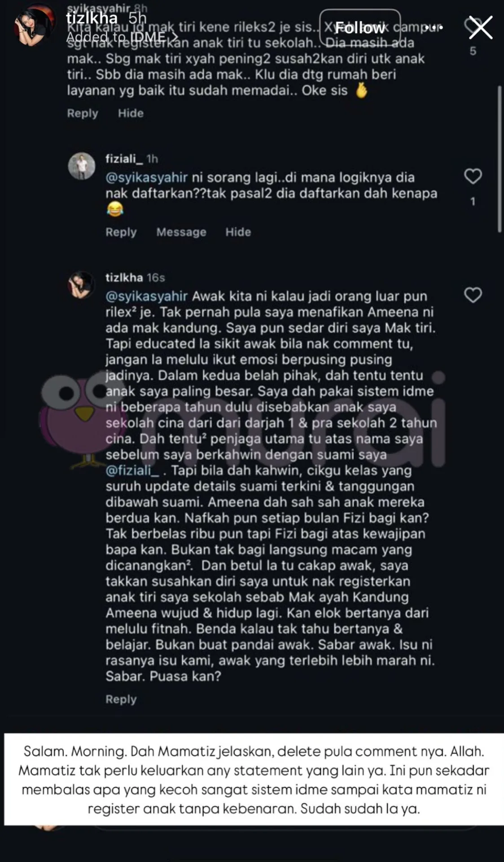The width and height of the screenshot is (504, 862).
Task: Open tizlkha avatar beside the long reply
Action: click(x=82, y=285)
